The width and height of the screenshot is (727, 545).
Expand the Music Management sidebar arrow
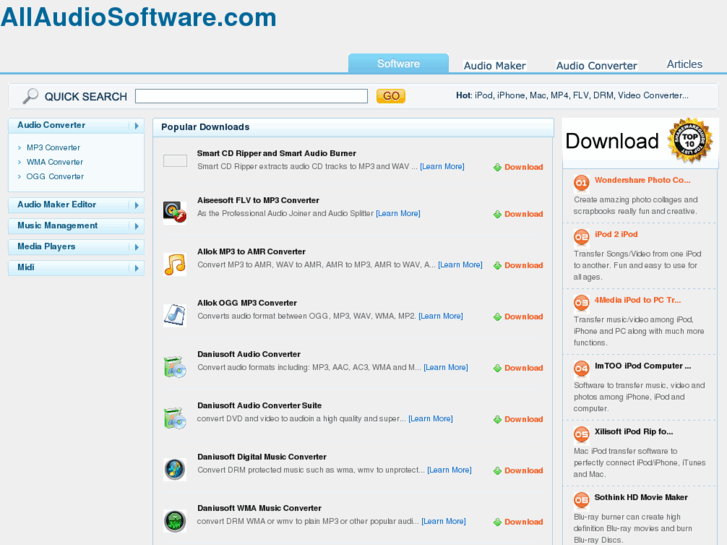pyautogui.click(x=136, y=226)
